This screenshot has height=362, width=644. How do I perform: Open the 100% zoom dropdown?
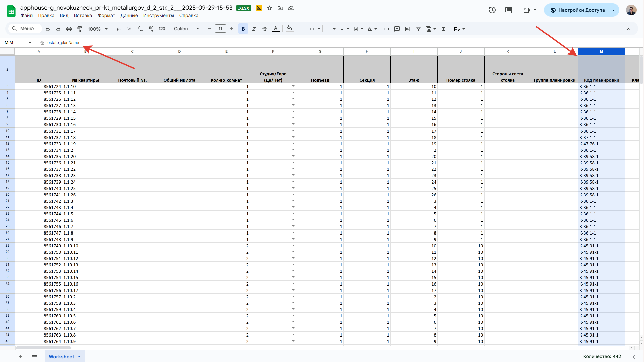pyautogui.click(x=98, y=29)
